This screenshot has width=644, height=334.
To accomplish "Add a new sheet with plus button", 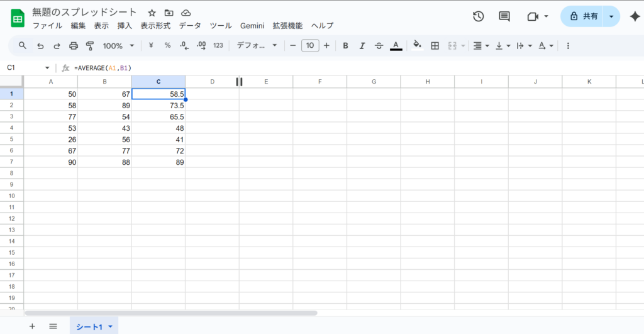I will coord(32,326).
